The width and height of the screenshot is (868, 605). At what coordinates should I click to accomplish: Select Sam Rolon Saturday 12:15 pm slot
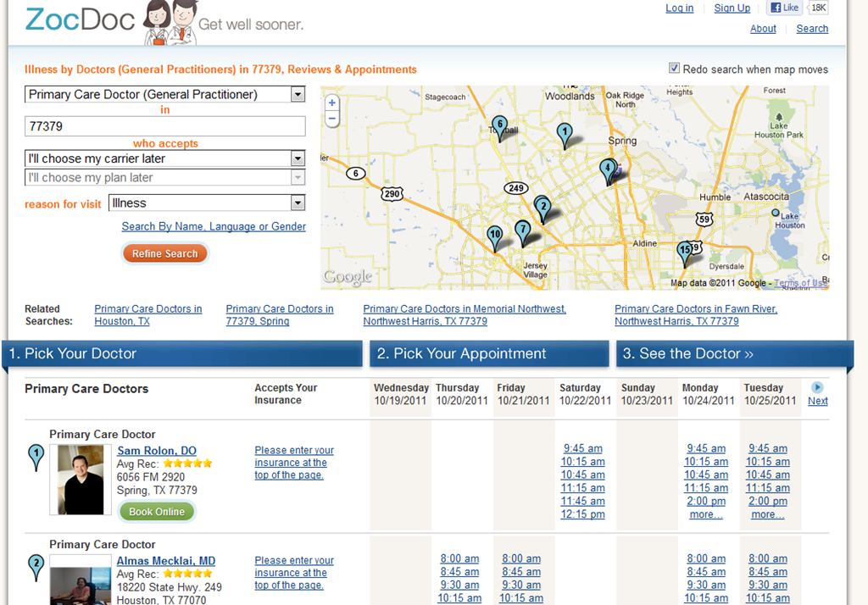[x=583, y=514]
